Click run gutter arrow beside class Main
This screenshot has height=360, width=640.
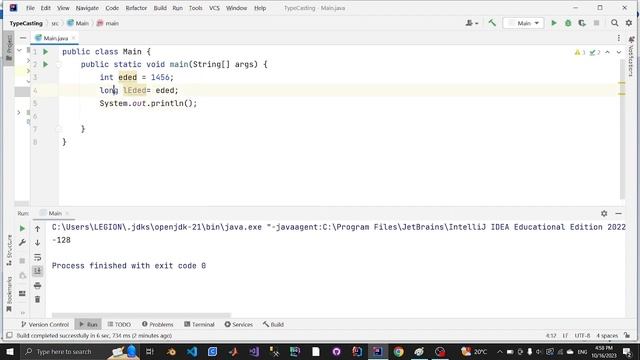click(46, 52)
